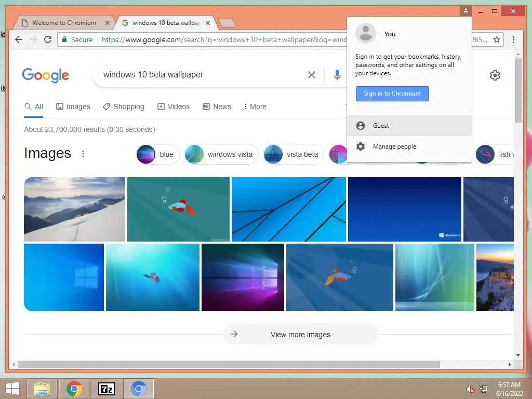Click the horizontal scrollbar thumb
Image resolution: width=532 pixels, height=399 pixels.
[x=229, y=364]
